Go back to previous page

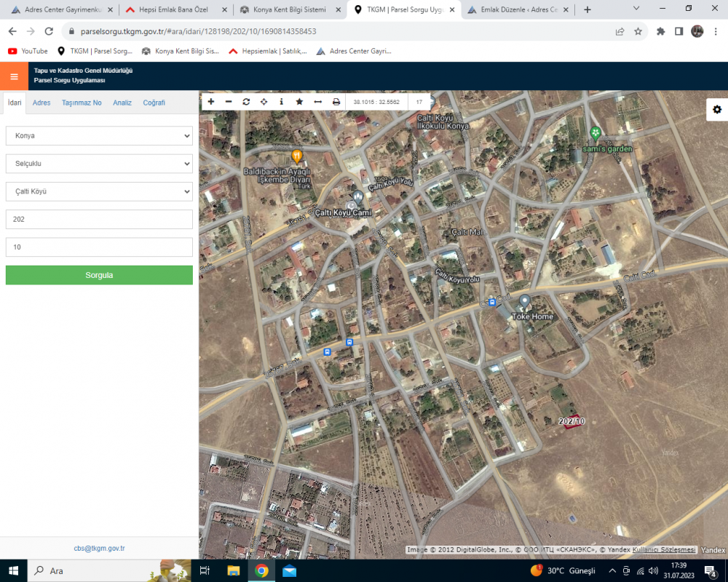(x=12, y=31)
